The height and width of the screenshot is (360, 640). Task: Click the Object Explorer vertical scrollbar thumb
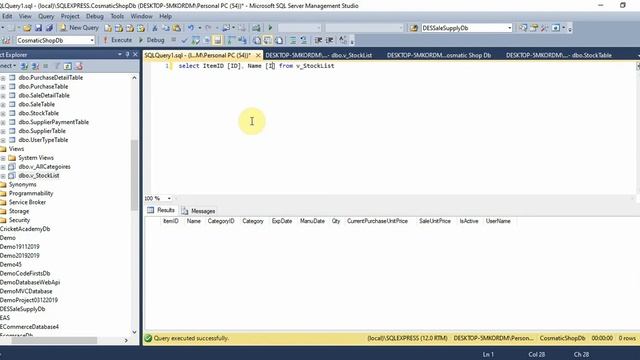[x=134, y=175]
